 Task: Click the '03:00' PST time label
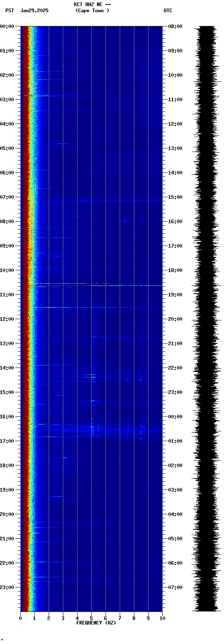click(7, 100)
